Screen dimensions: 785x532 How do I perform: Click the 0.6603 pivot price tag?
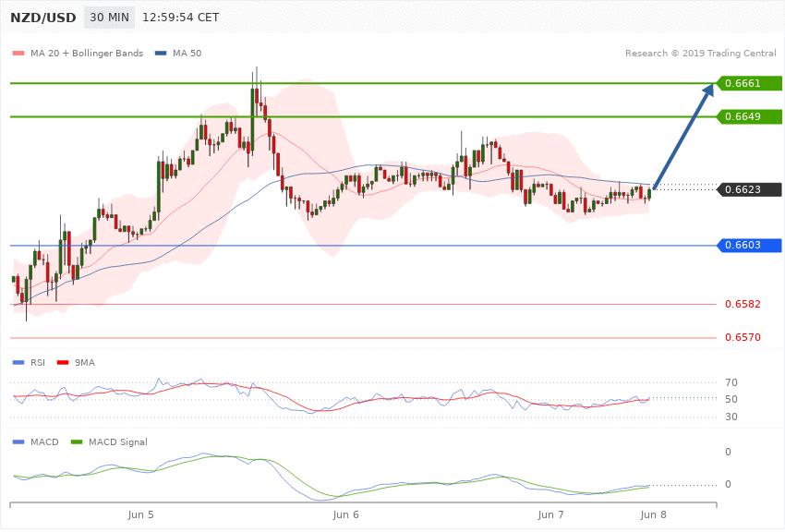tap(749, 246)
